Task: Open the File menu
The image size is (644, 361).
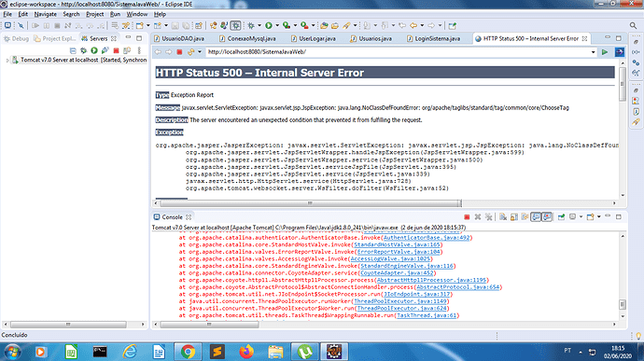Action: coord(7,14)
